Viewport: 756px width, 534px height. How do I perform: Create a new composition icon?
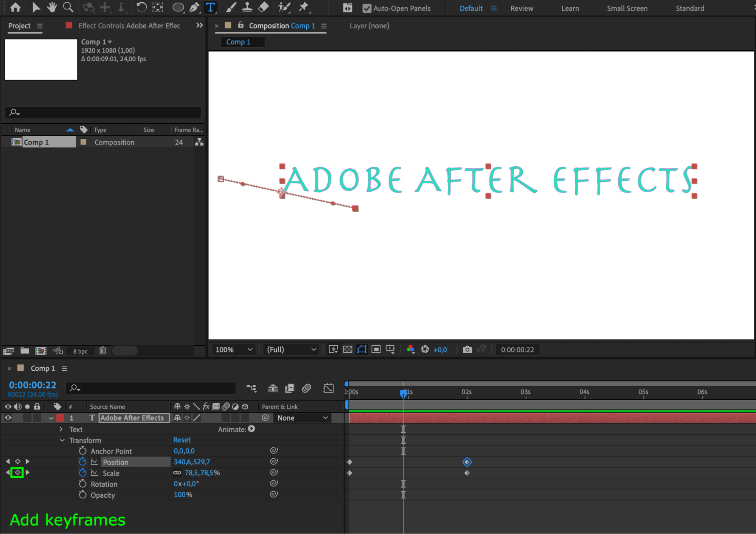pos(41,351)
